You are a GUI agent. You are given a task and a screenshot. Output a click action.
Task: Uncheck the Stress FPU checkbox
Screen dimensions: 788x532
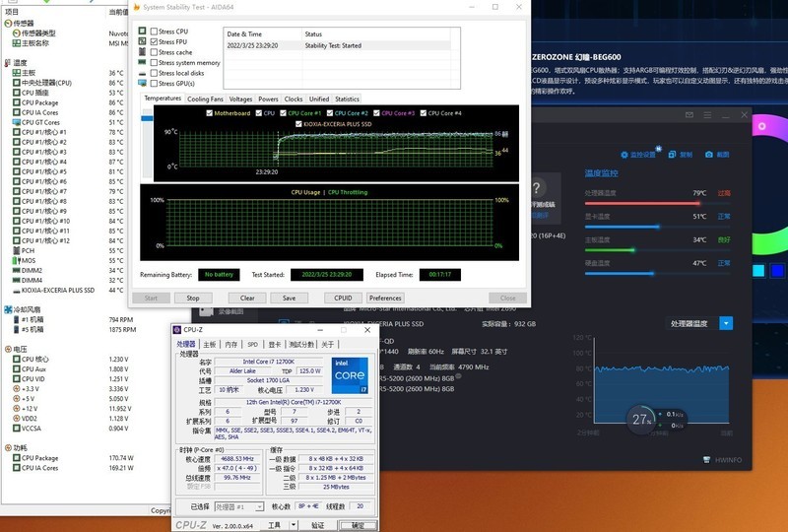coord(153,42)
